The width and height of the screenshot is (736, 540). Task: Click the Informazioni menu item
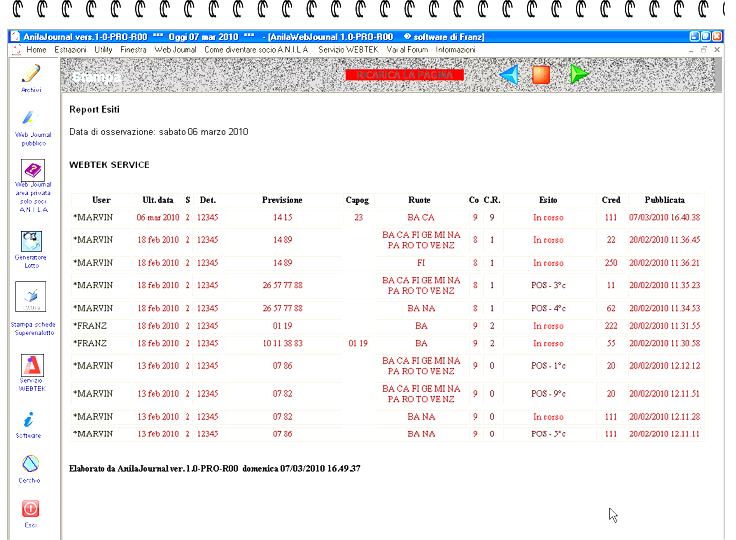click(x=456, y=49)
